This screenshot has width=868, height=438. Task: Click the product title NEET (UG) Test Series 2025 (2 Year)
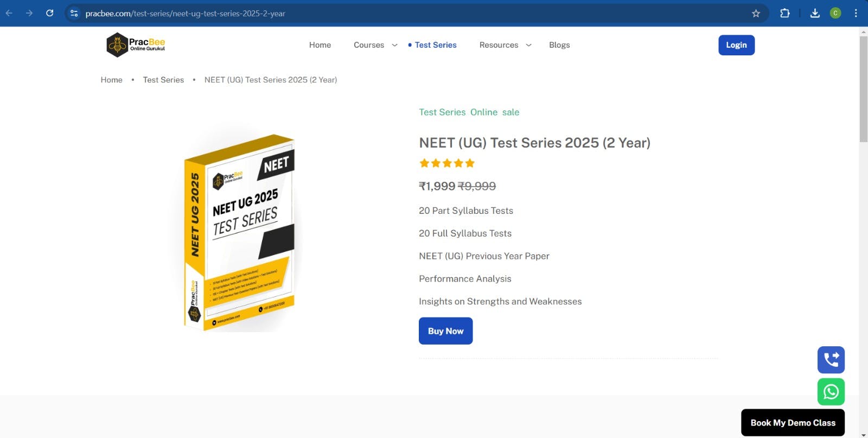point(534,143)
